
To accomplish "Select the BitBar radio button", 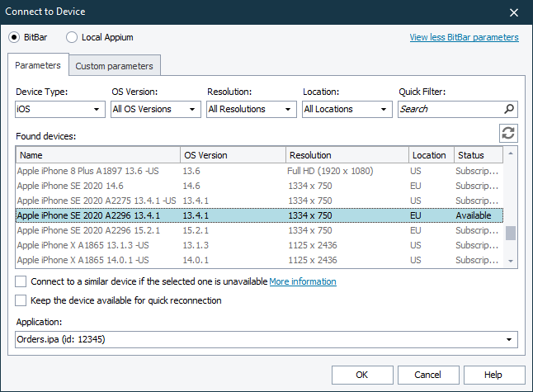I will [16, 37].
